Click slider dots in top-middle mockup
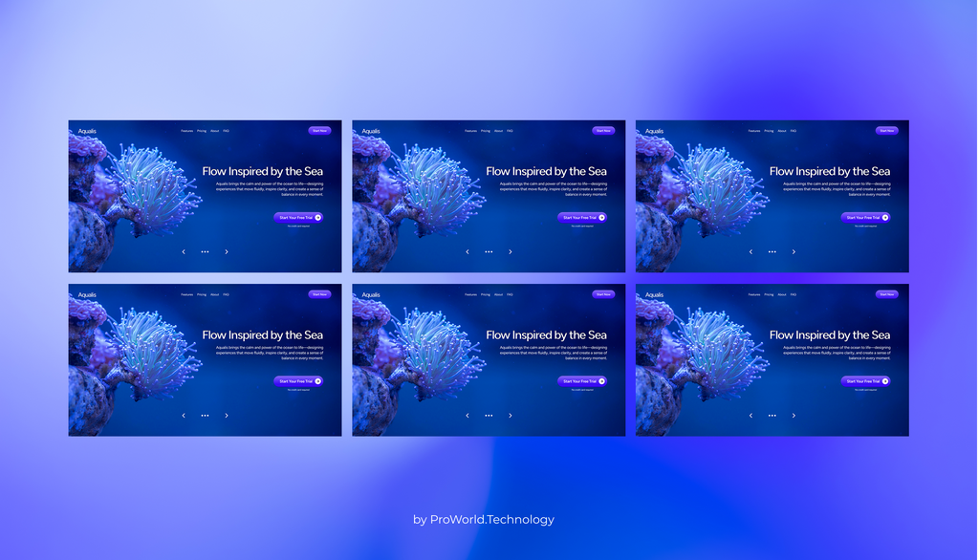Image resolution: width=979 pixels, height=560 pixels. (x=489, y=251)
